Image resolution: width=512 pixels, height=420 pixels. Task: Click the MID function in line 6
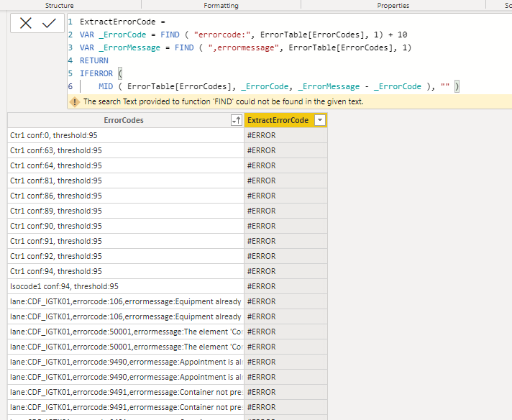pos(106,86)
